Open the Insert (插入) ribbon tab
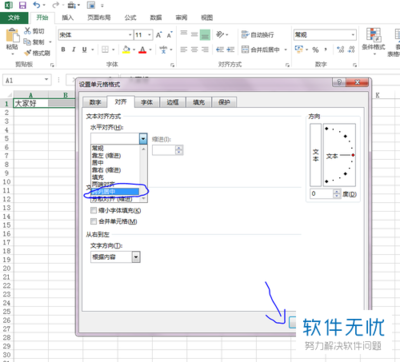This screenshot has height=362, width=400. (68, 17)
